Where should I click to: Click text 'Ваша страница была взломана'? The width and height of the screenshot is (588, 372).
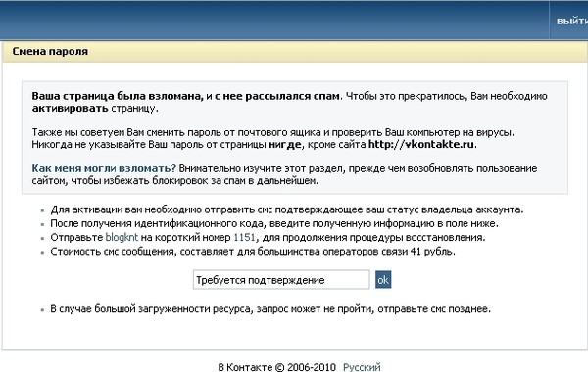click(x=117, y=96)
